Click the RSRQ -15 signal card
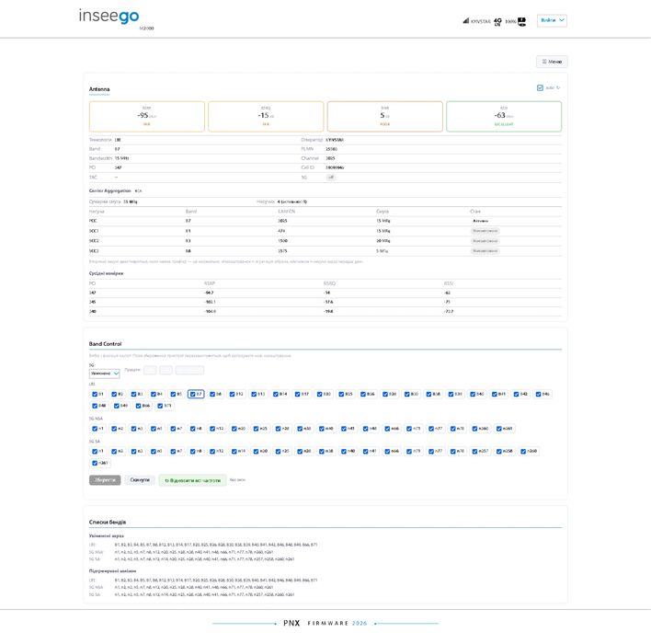The image size is (651, 644). coord(266,116)
